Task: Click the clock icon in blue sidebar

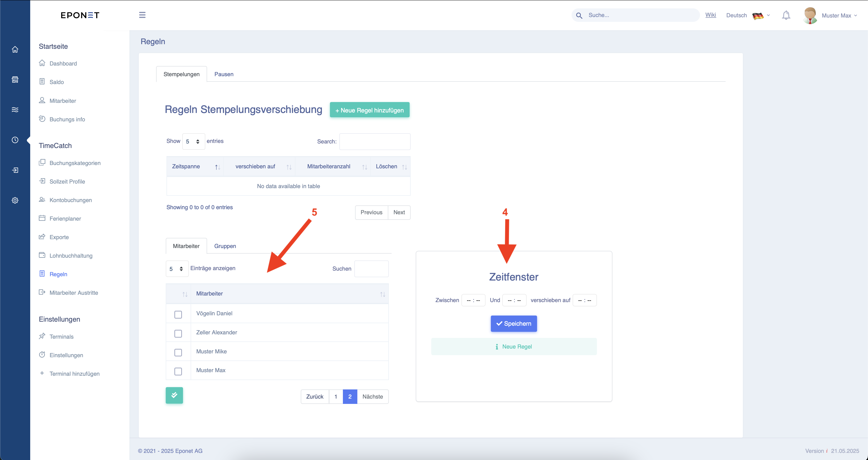Action: [x=15, y=140]
